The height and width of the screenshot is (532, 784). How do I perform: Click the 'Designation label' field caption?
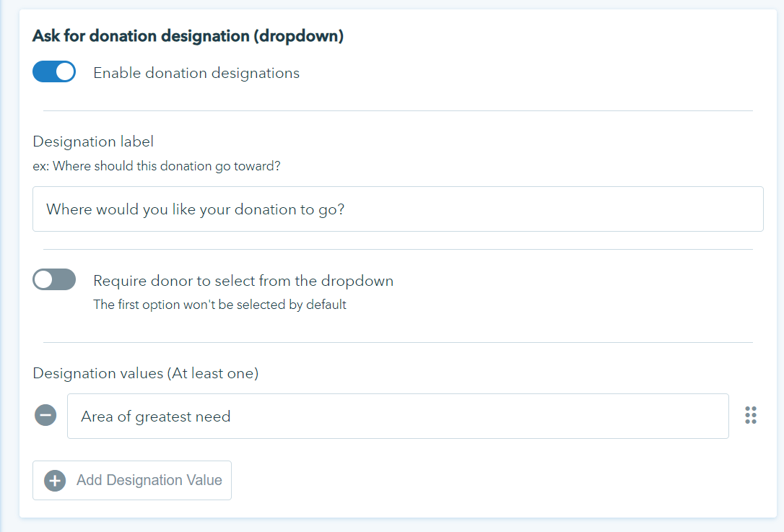[x=93, y=141]
